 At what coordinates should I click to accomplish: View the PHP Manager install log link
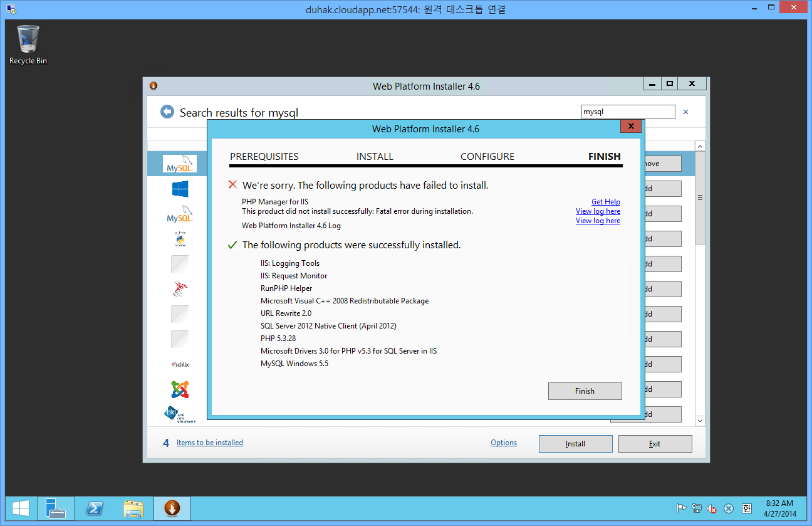(598, 211)
